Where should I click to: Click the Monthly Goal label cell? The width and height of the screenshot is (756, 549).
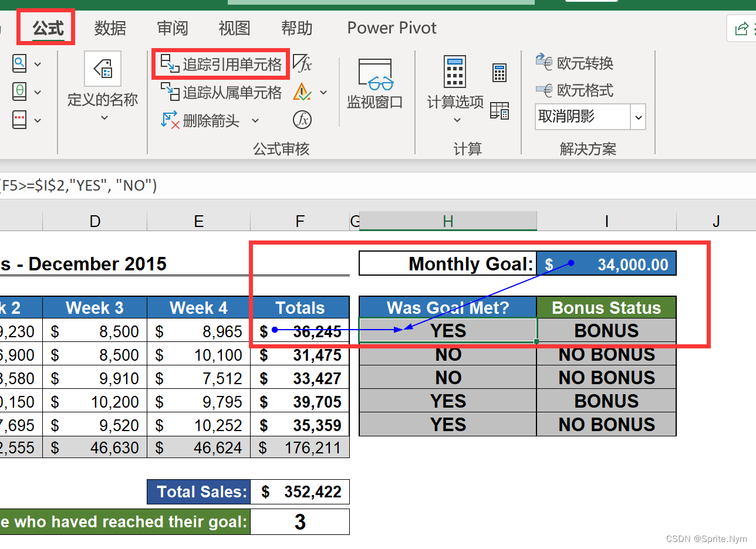pos(448,263)
